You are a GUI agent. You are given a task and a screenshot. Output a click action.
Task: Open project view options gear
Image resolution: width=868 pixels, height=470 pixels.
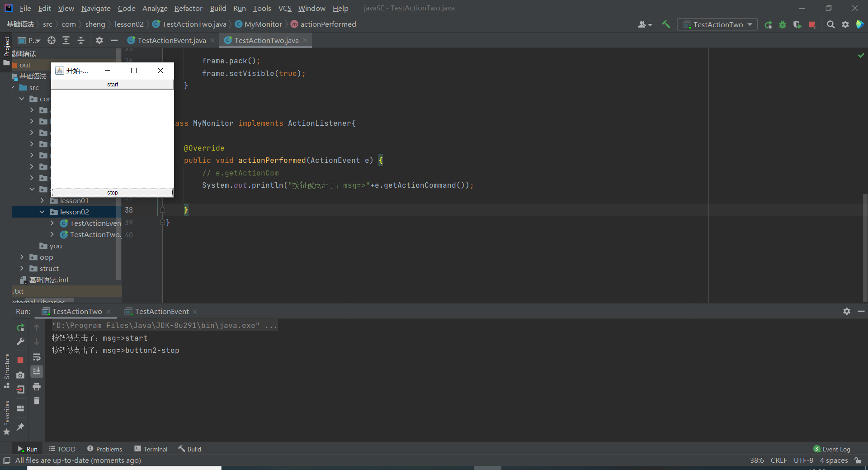pos(99,41)
